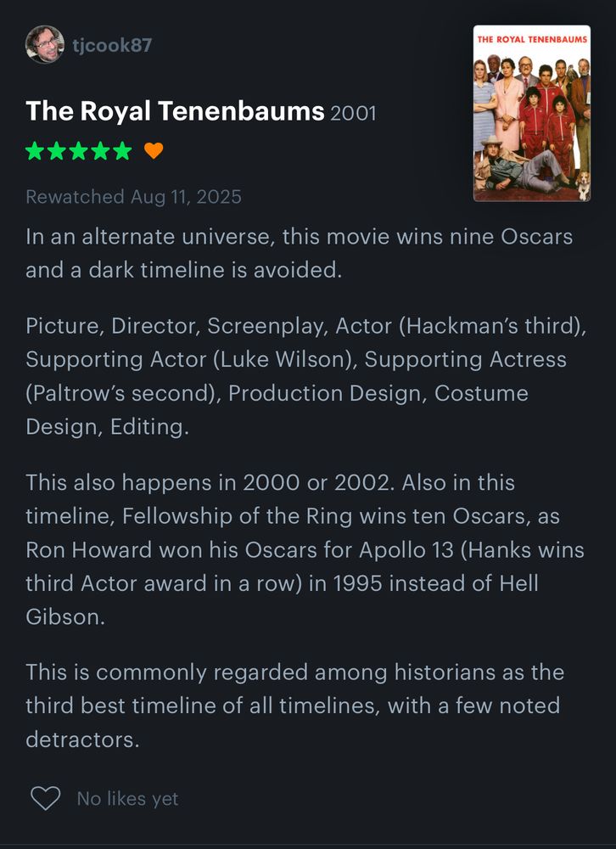Screen dimensions: 616x849
Task: Click the fourth green rating star
Action: tap(100, 150)
